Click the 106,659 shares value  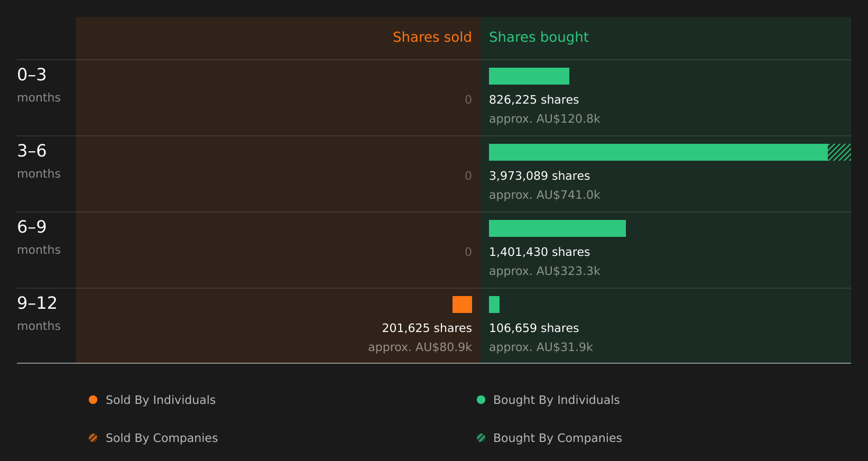(x=534, y=328)
